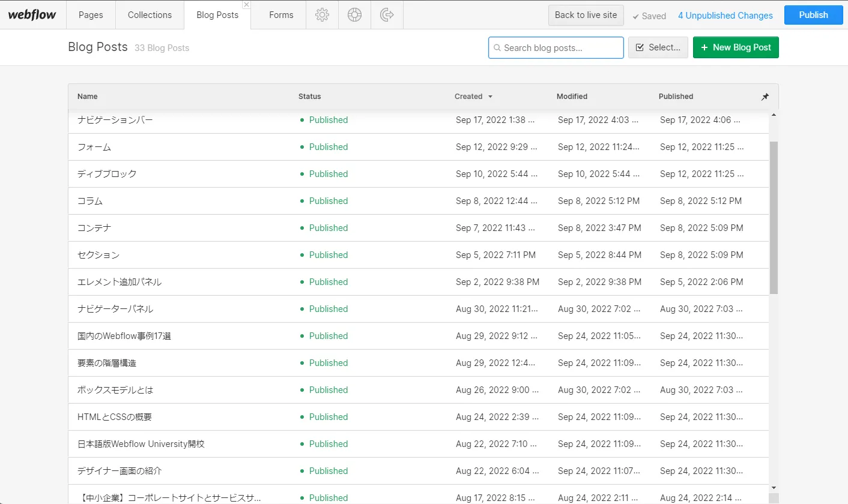Click the log out arrow icon
This screenshot has width=848, height=504.
click(x=387, y=15)
